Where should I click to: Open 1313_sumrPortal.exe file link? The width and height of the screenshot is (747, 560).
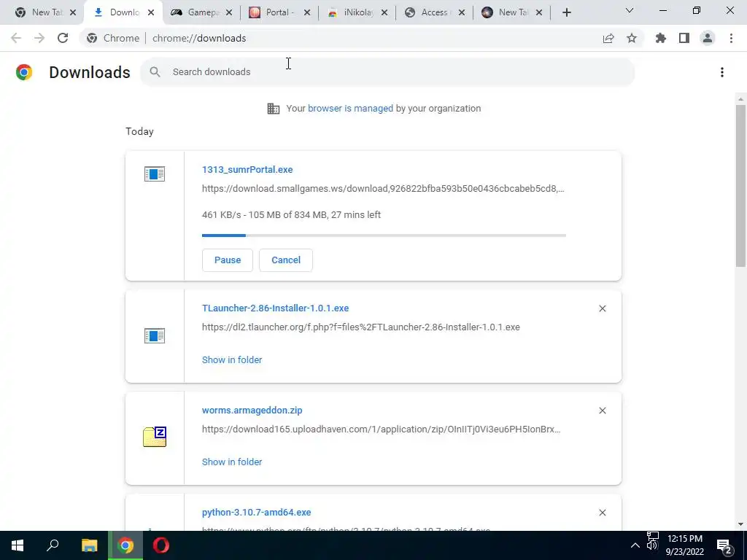click(247, 169)
